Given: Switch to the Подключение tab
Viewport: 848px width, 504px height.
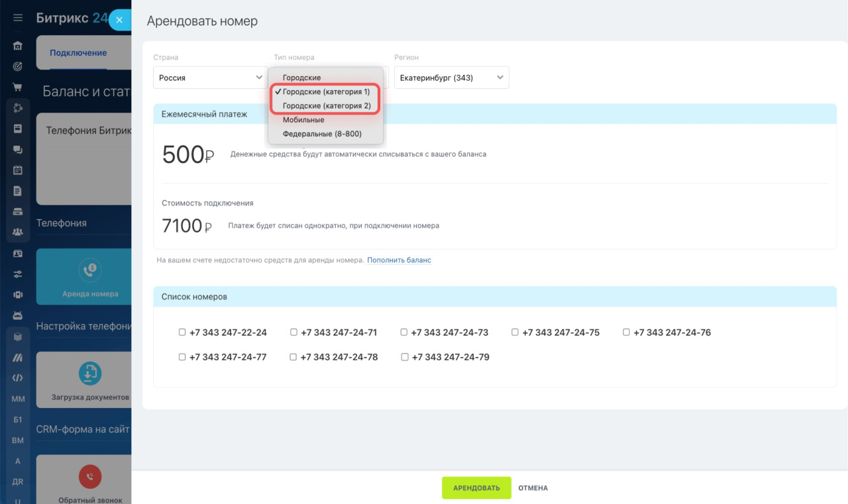Looking at the screenshot, I should click(78, 53).
